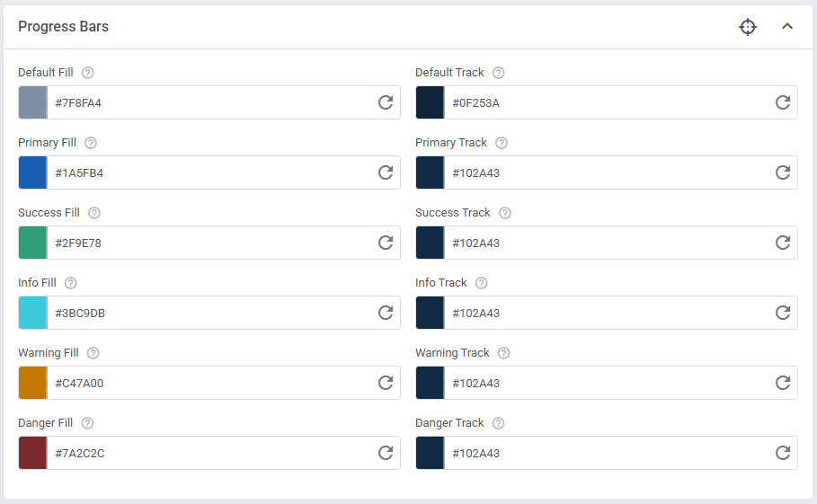
Task: Click the Progress Bars section title
Action: pos(64,27)
